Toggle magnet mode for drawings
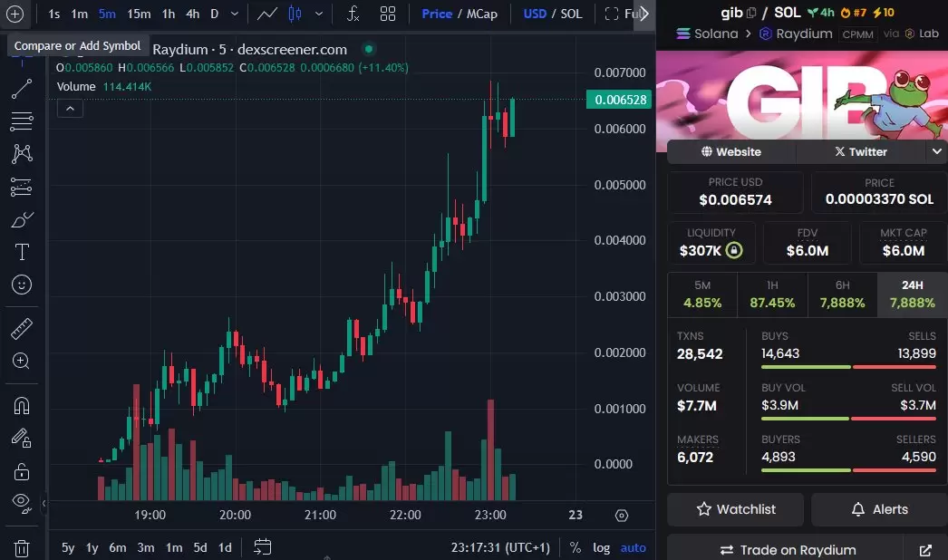948x560 pixels. click(22, 406)
